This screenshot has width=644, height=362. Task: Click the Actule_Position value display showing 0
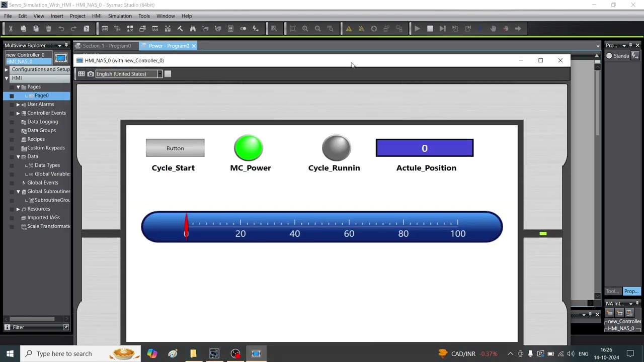425,148
